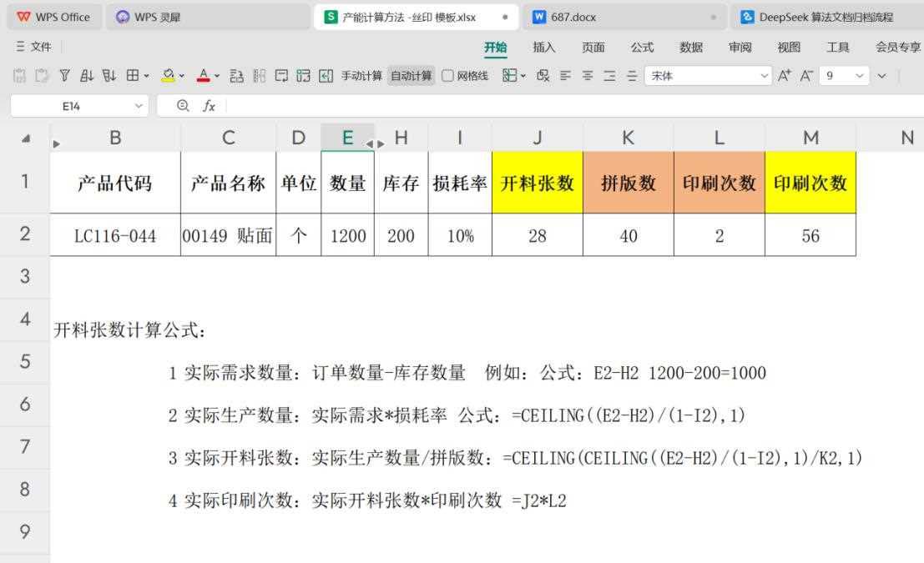Image resolution: width=924 pixels, height=563 pixels.
Task: Align text right
Action: click(610, 75)
